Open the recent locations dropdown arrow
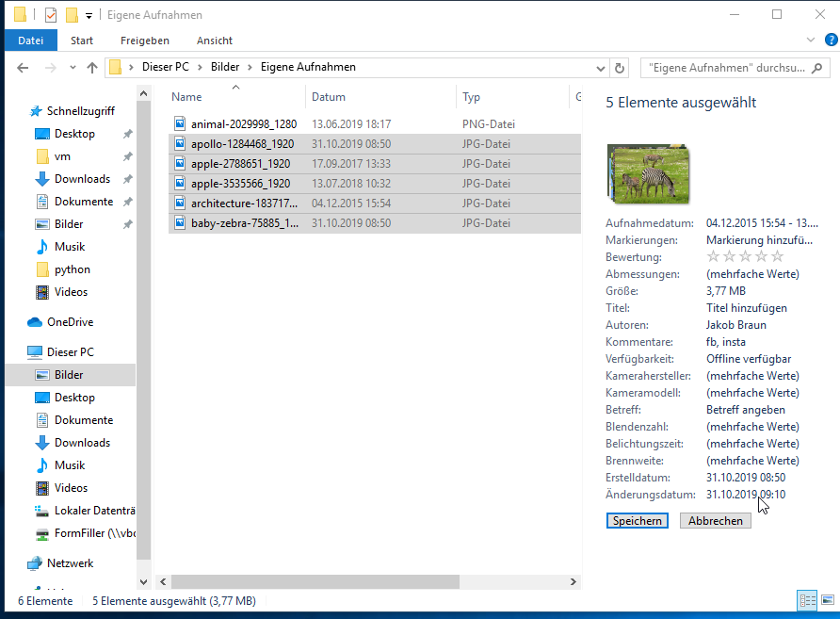 [73, 68]
